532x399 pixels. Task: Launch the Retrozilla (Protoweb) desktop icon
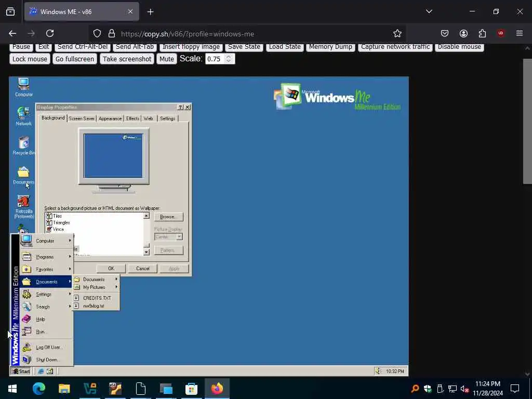(24, 207)
